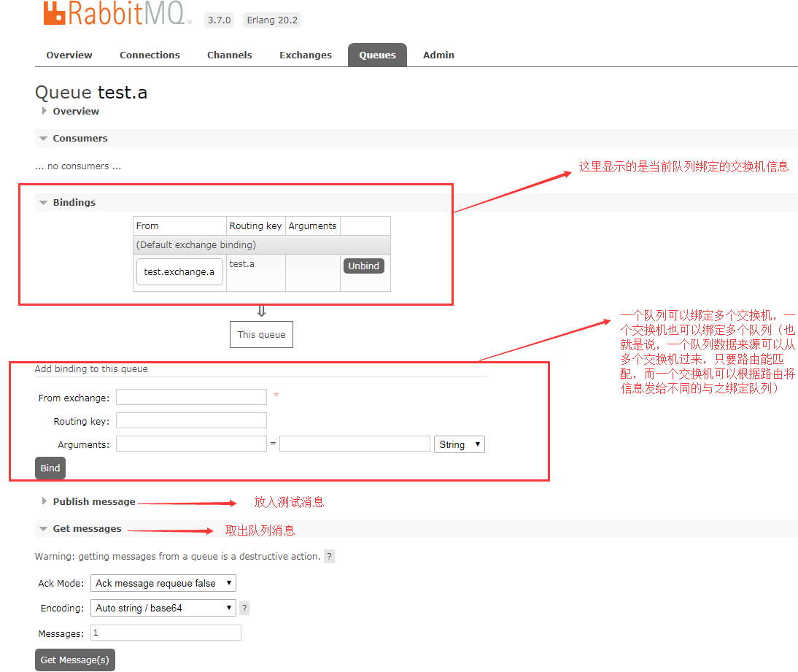The height and width of the screenshot is (672, 798).
Task: Switch to the Connections tab
Action: 150,55
